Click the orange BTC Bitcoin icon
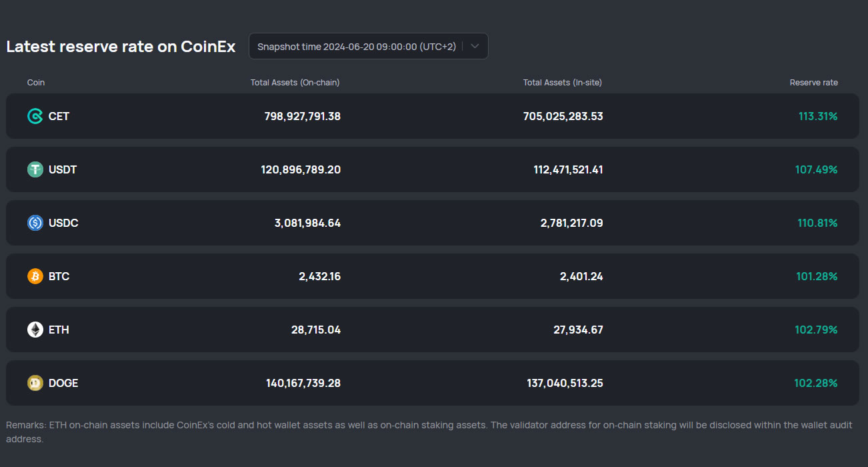Image resolution: width=868 pixels, height=467 pixels. click(35, 276)
